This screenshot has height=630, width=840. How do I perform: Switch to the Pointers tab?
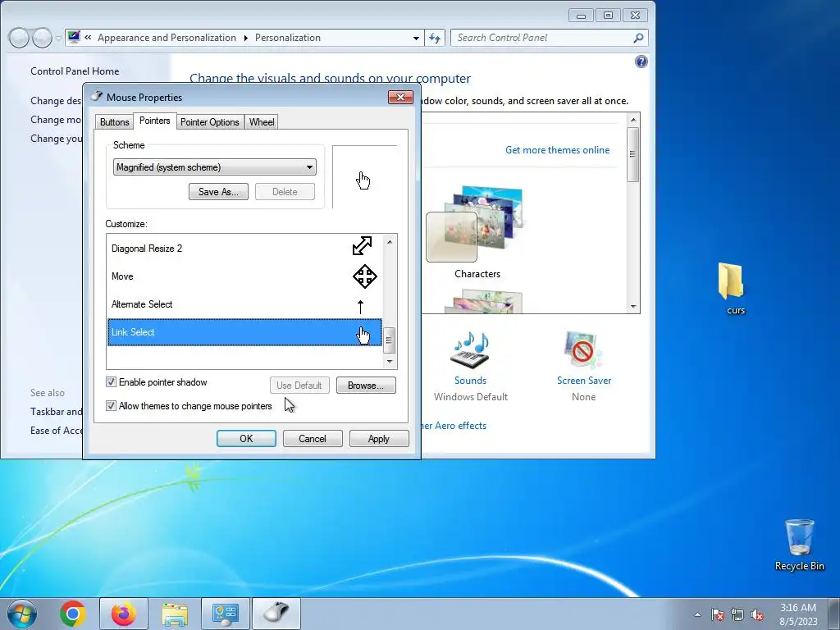155,121
